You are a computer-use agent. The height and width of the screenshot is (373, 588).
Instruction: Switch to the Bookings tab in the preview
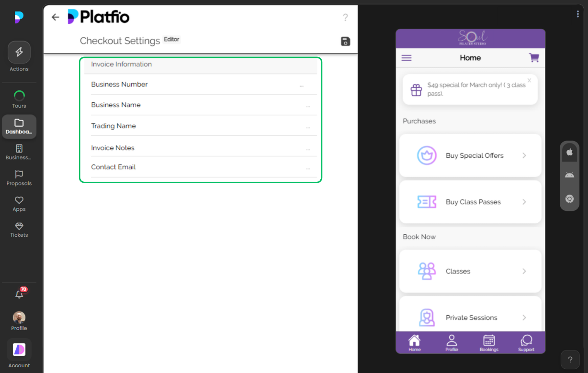click(488, 342)
